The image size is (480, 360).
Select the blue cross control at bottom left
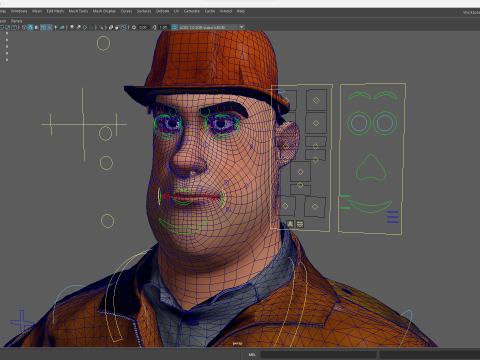pyautogui.click(x=22, y=322)
